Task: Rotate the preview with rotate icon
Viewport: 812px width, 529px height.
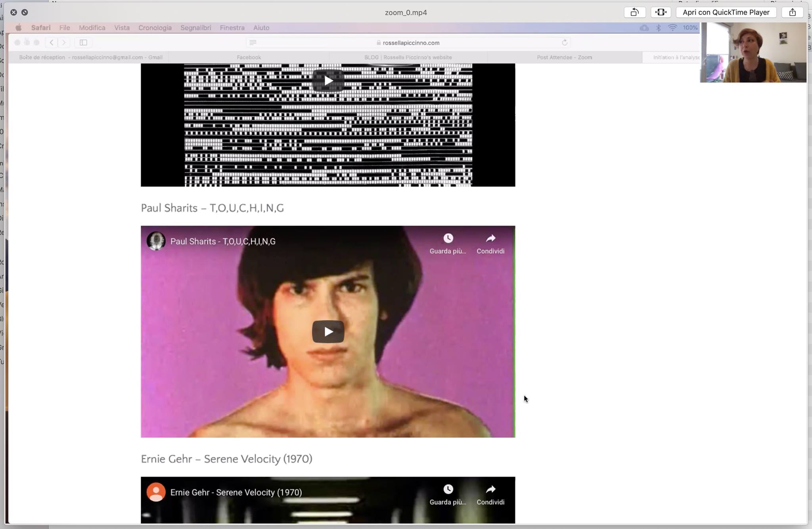Action: pyautogui.click(x=634, y=12)
